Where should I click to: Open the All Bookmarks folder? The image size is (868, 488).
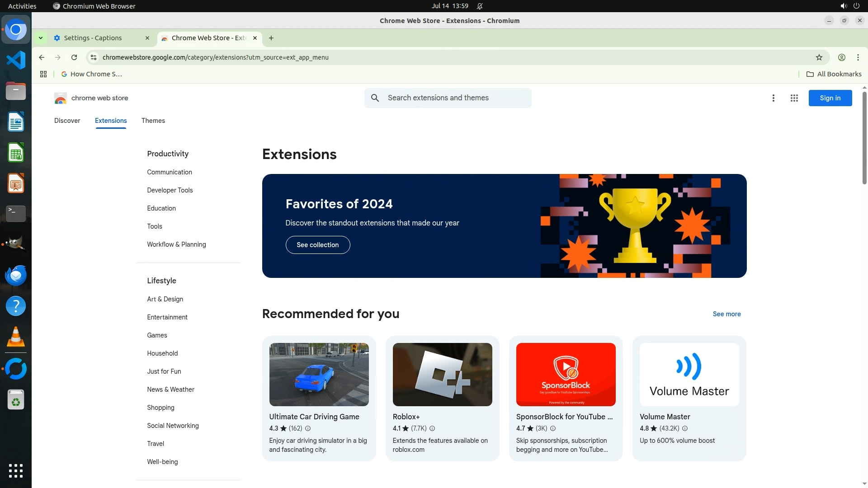[x=834, y=74]
